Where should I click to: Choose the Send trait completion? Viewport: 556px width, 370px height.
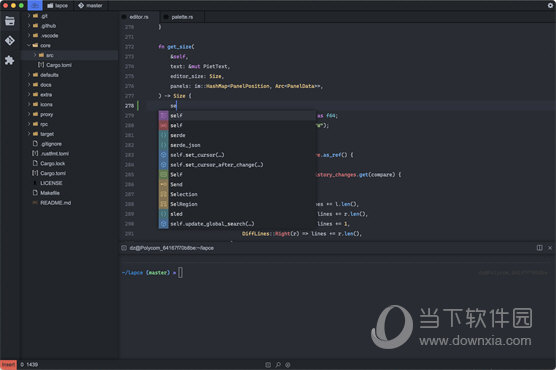click(237, 184)
